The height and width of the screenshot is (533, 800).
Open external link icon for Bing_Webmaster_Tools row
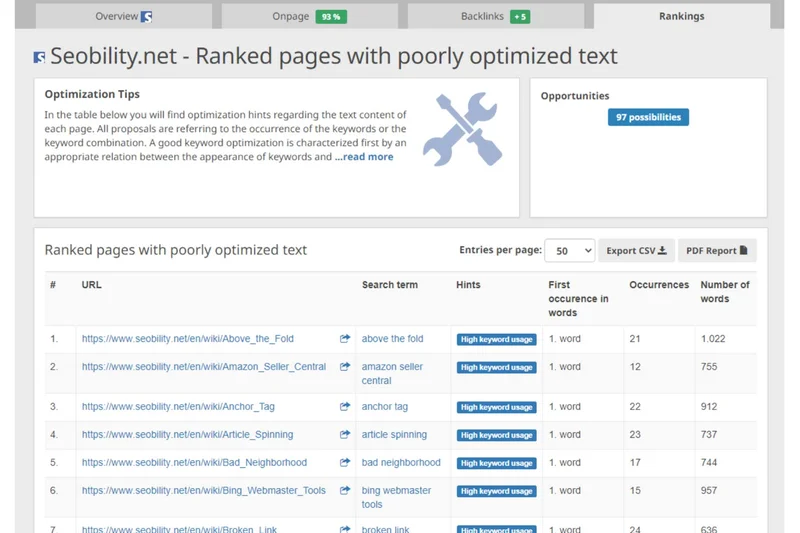pyautogui.click(x=345, y=491)
